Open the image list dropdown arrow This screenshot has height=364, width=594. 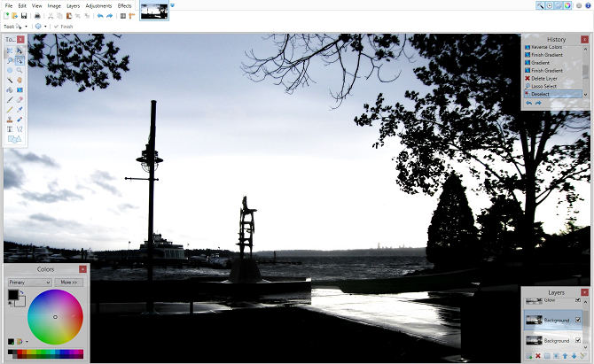point(173,6)
